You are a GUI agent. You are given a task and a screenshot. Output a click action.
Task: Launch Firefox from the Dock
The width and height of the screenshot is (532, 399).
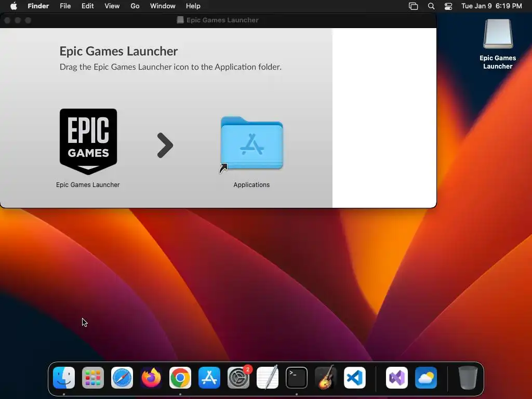pos(151,378)
